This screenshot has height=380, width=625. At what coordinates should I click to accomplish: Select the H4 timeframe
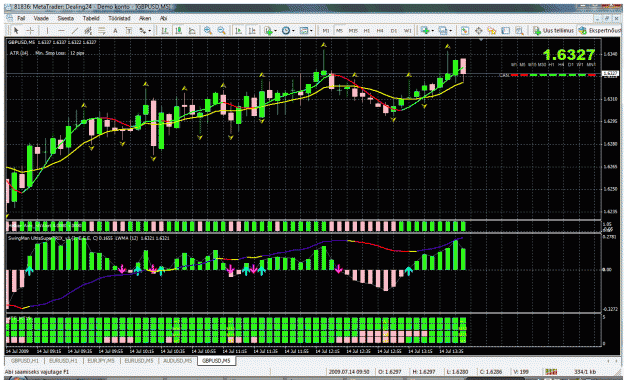(380, 31)
